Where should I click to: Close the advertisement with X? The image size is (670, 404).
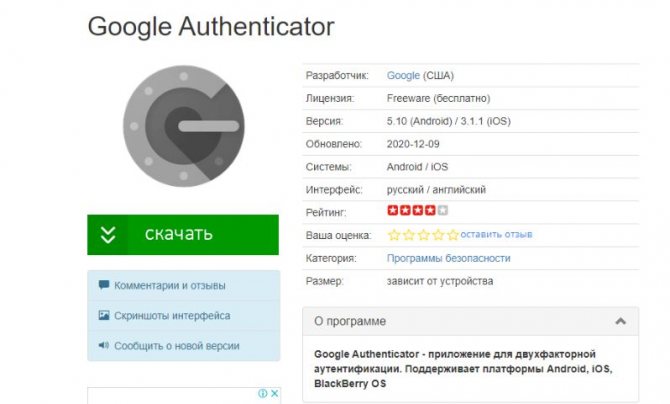pos(274,393)
